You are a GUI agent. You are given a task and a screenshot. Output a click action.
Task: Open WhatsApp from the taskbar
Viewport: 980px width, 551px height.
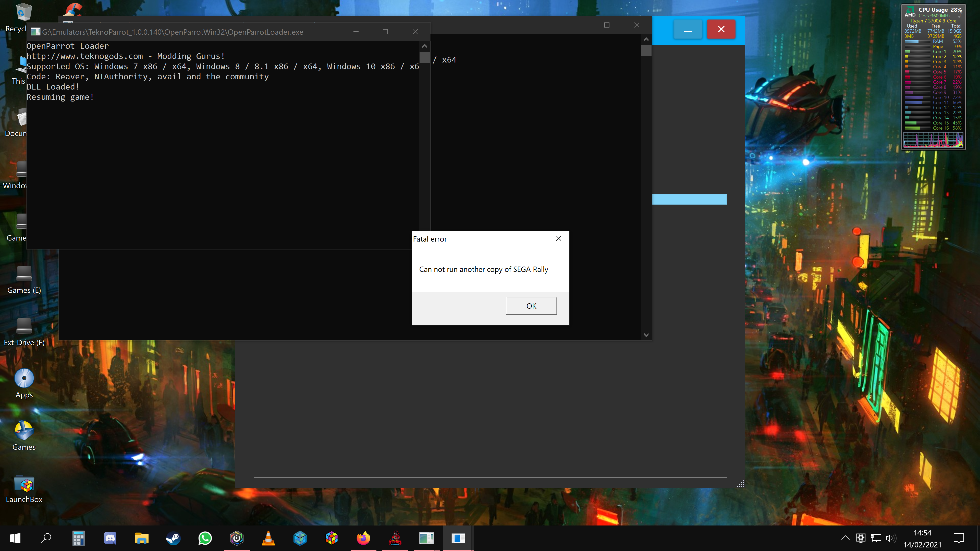(205, 538)
